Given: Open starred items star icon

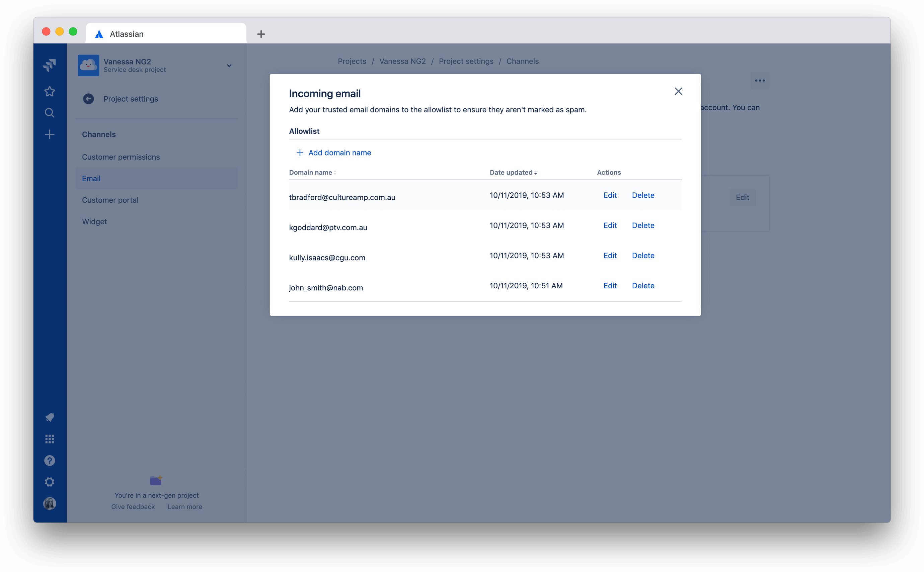Looking at the screenshot, I should [x=50, y=91].
